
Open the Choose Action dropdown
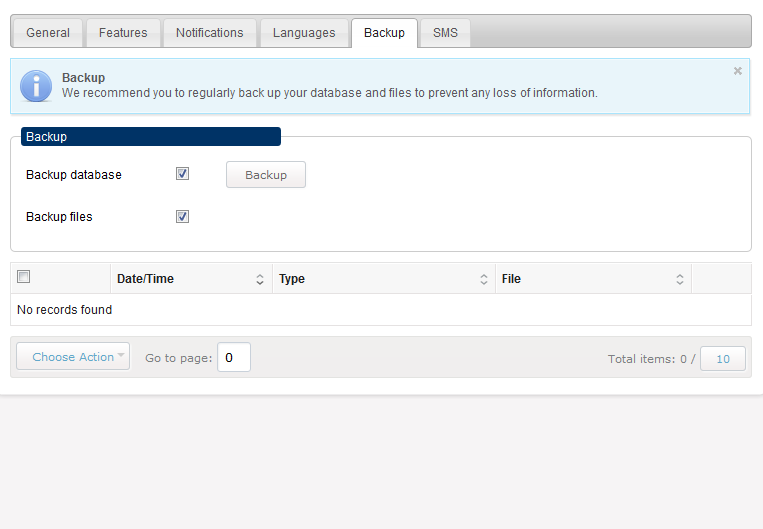click(73, 357)
